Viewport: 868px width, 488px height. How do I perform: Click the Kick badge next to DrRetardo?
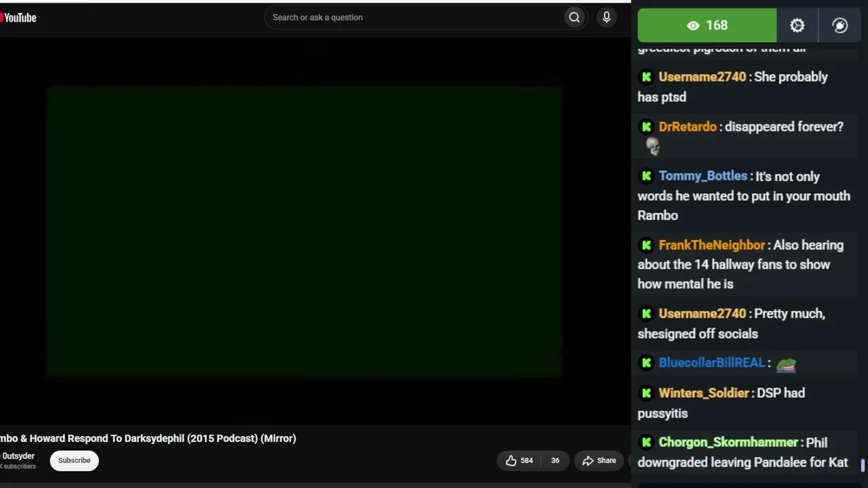[646, 127]
